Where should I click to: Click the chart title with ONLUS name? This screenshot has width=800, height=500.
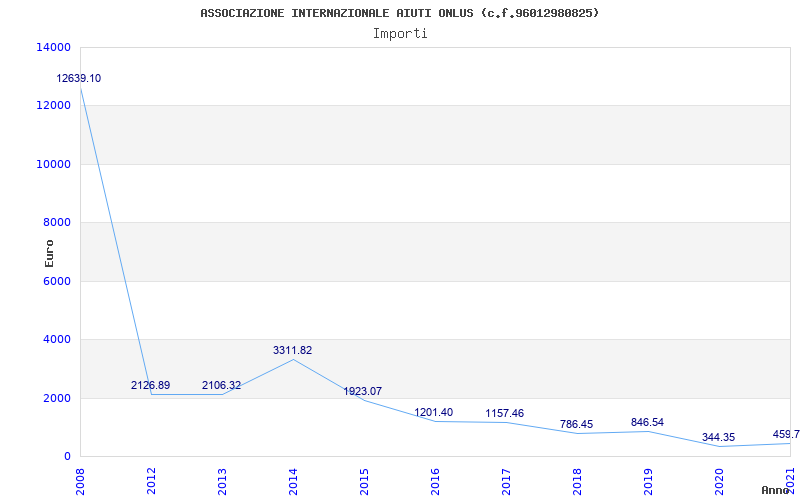[x=400, y=13]
